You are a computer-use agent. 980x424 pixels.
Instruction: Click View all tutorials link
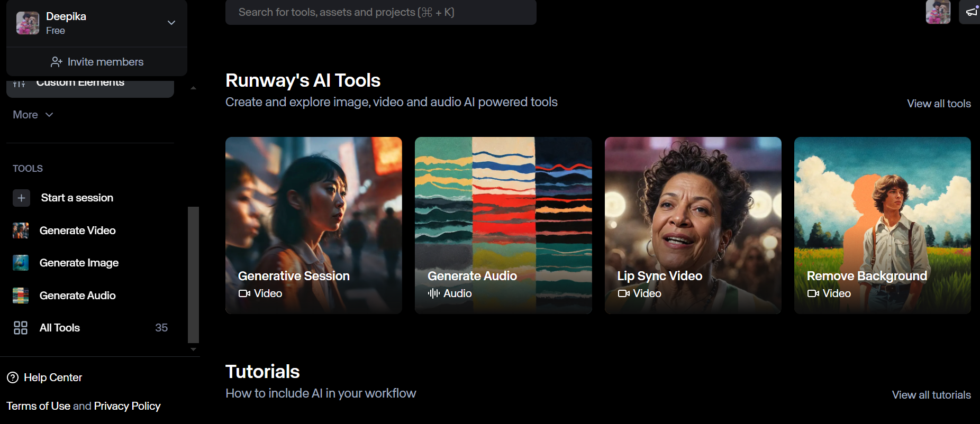(x=931, y=395)
